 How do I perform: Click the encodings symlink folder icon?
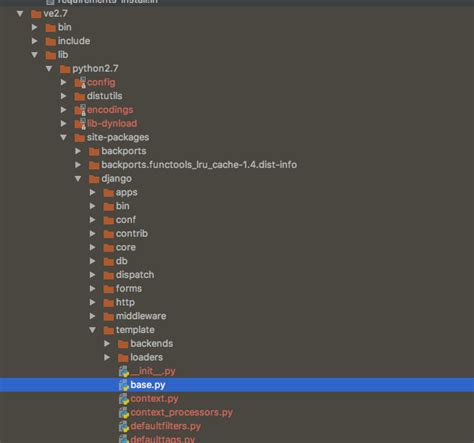point(80,110)
